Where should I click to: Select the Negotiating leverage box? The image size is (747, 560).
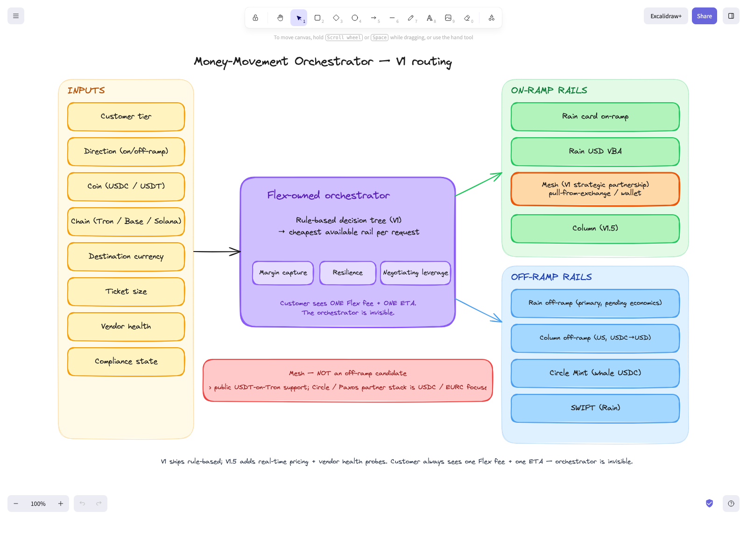pyautogui.click(x=416, y=273)
